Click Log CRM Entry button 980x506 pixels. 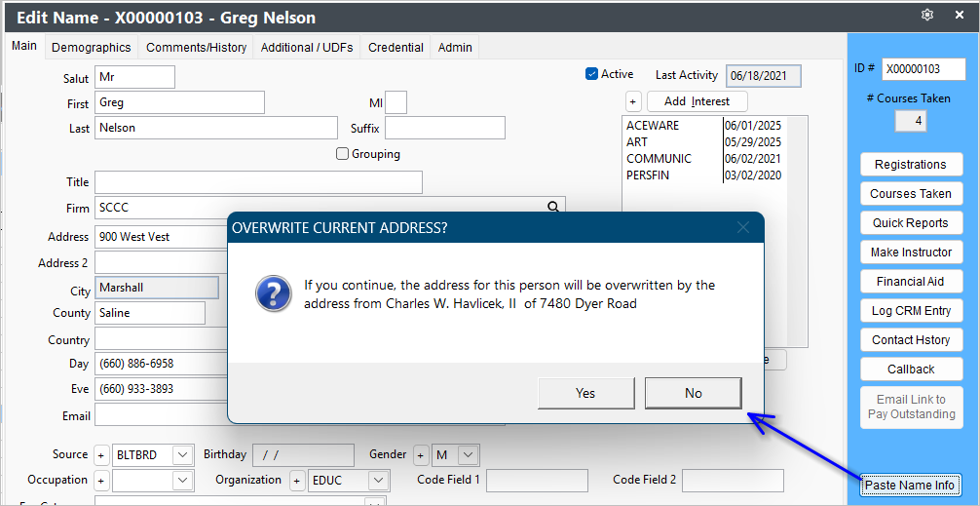pos(911,311)
